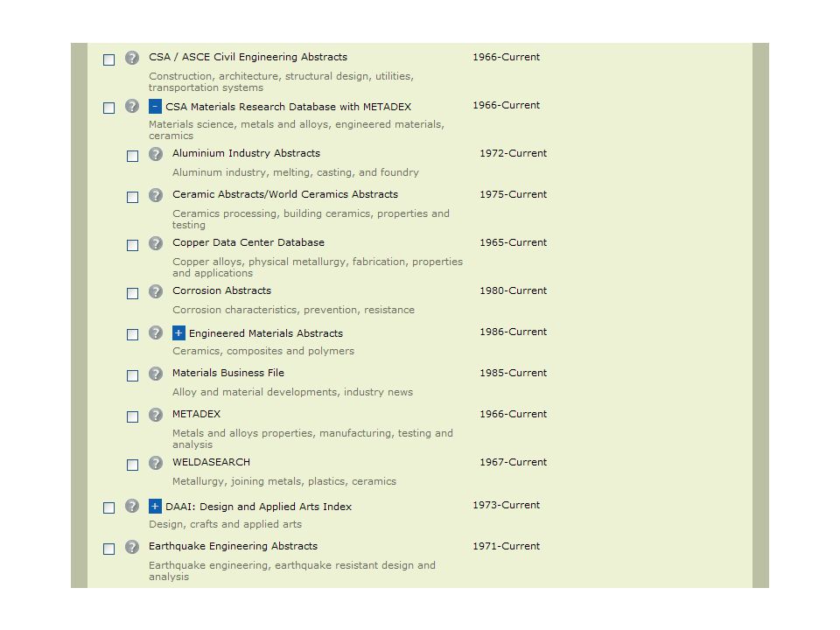Click the 1972-Current coverage text

(514, 153)
